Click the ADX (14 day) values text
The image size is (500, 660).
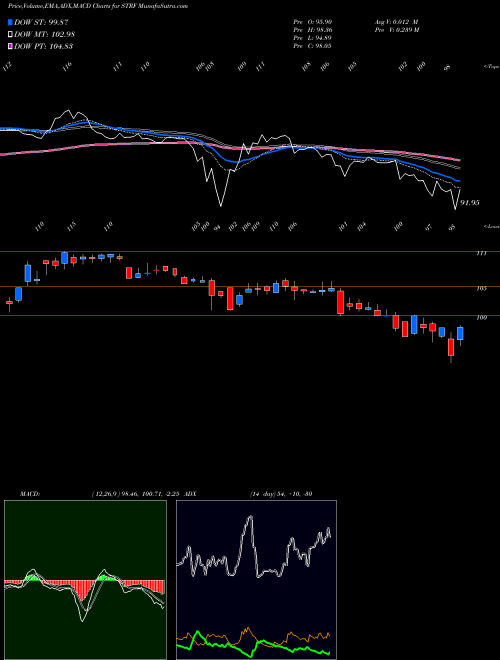coord(279,493)
